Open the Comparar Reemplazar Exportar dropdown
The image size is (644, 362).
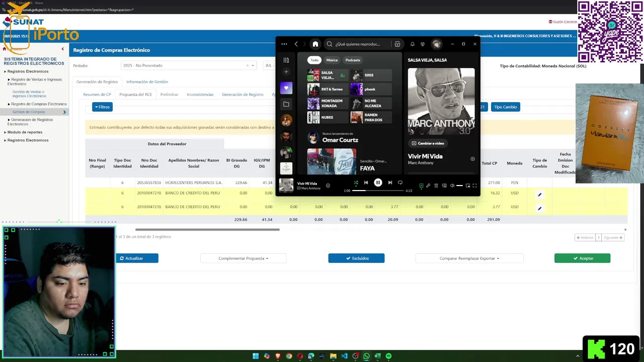tap(469, 258)
